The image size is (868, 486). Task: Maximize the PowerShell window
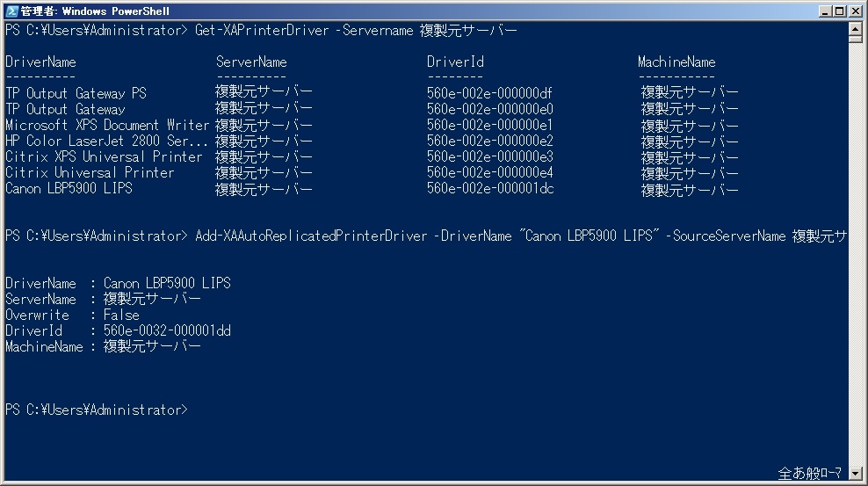pyautogui.click(x=841, y=11)
